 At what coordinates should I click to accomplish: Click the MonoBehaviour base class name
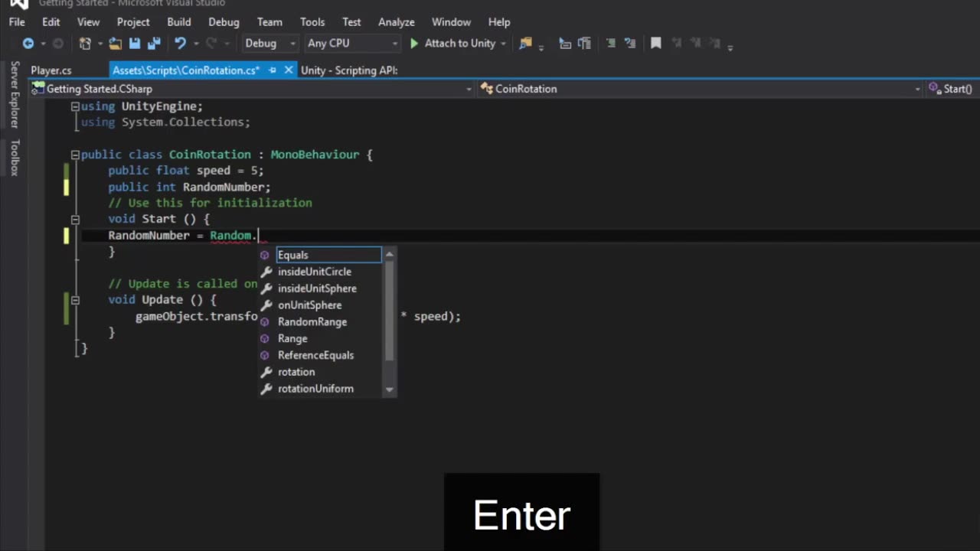point(314,155)
